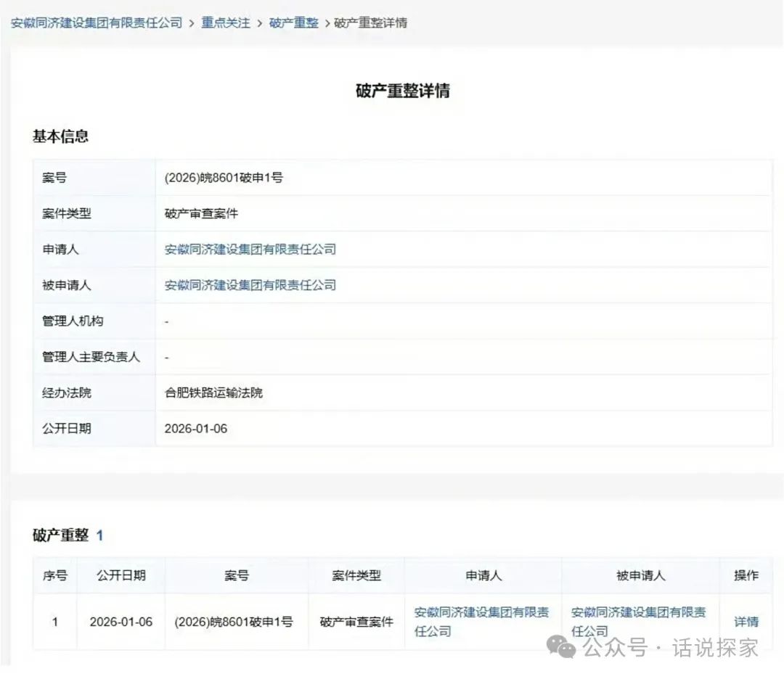Select 合肥铁路运输法院 court name
This screenshot has width=784, height=679.
213,392
